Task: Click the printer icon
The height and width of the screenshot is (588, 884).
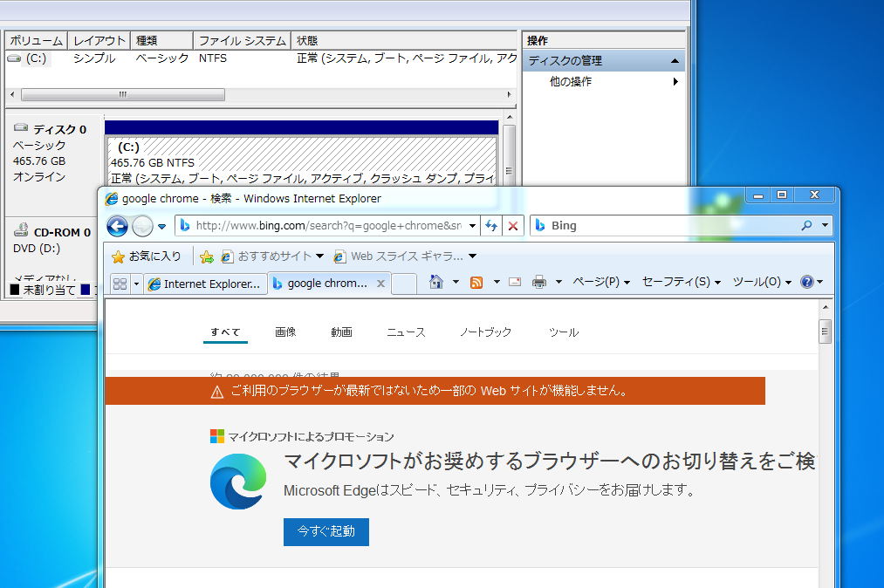Action: pos(539,282)
